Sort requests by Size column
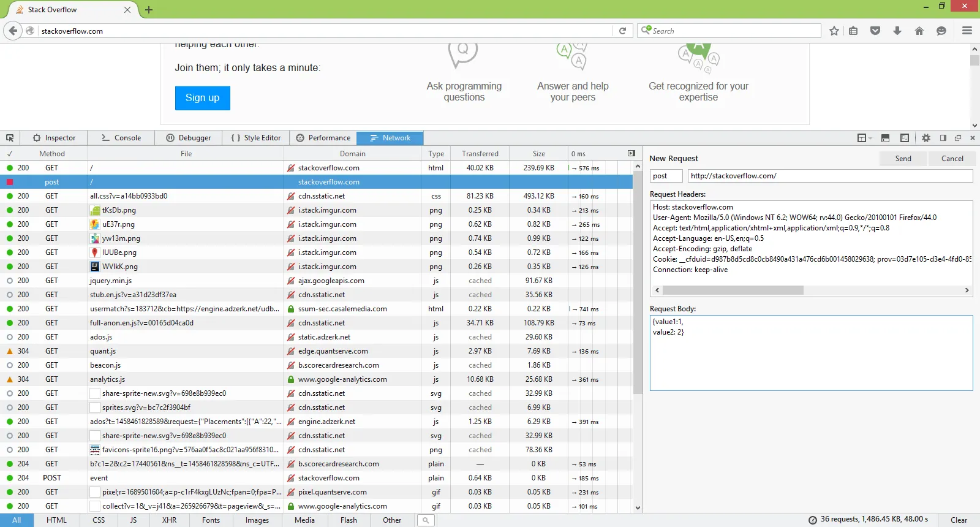 [539, 154]
